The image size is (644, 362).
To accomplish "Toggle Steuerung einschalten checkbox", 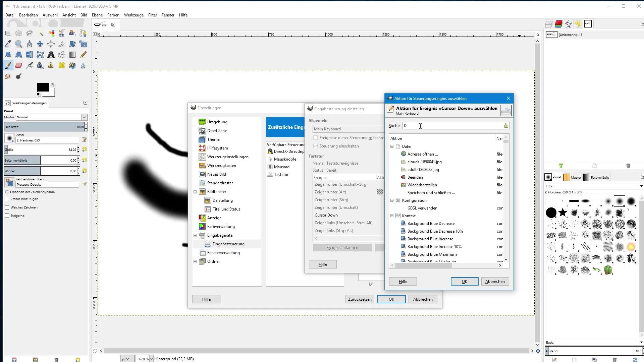I will (315, 146).
